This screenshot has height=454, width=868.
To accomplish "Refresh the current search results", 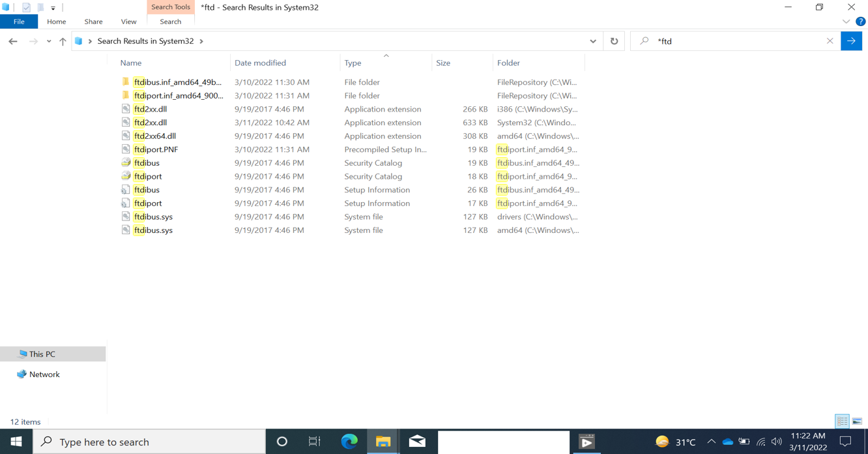I will coord(613,40).
